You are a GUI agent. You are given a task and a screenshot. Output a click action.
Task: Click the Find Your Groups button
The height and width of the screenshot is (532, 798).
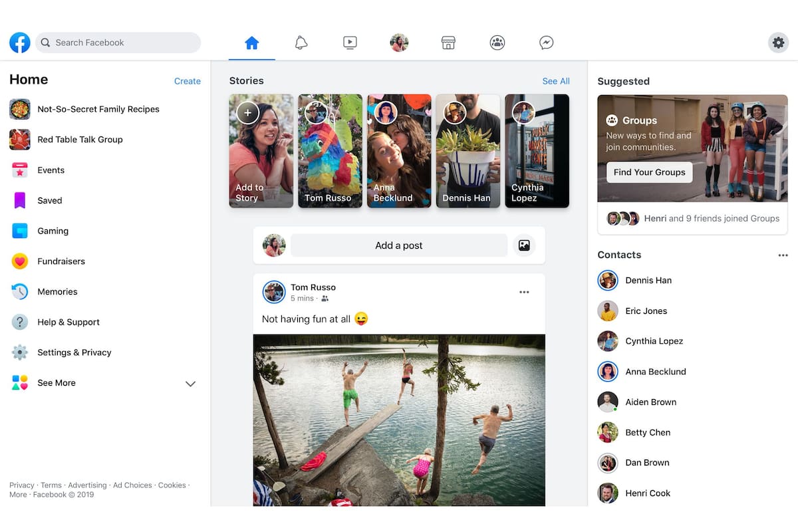[x=648, y=172]
